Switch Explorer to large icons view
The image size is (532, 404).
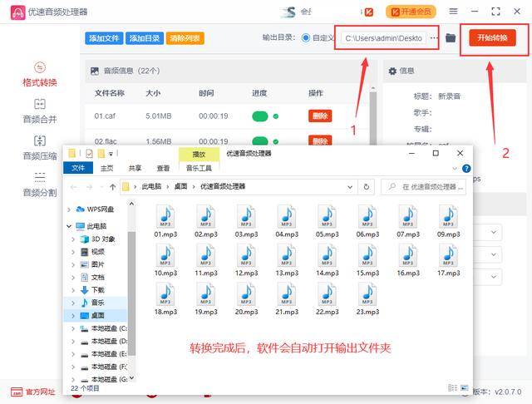point(465,387)
